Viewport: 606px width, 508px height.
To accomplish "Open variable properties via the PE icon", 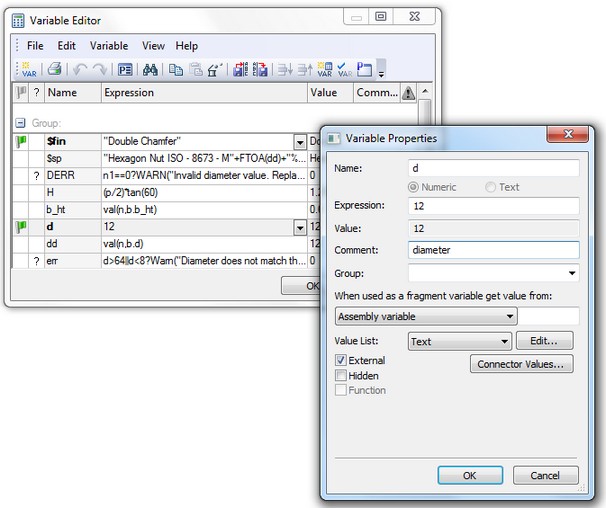I will [x=125, y=70].
